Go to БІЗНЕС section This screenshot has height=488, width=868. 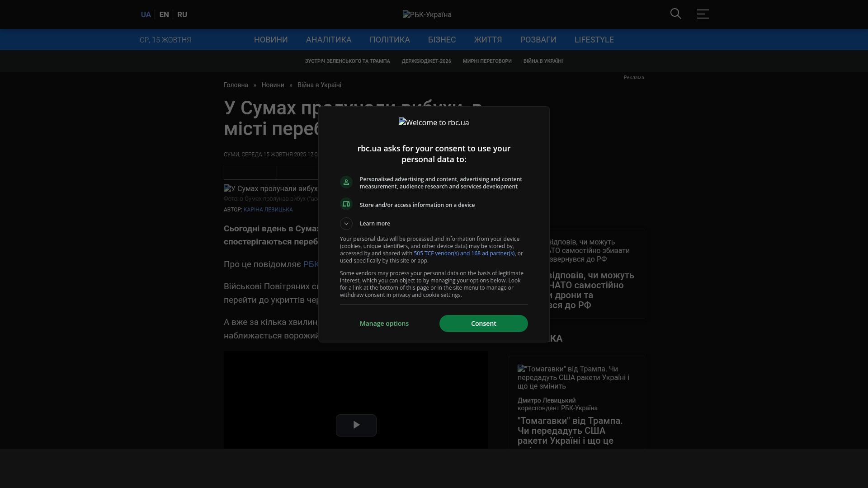tap(442, 40)
